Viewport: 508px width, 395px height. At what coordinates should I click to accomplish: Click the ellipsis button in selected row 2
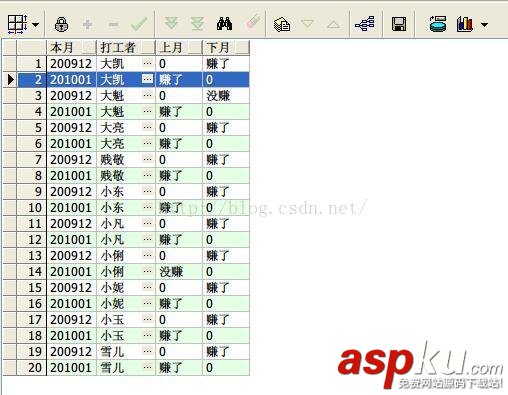(x=147, y=79)
